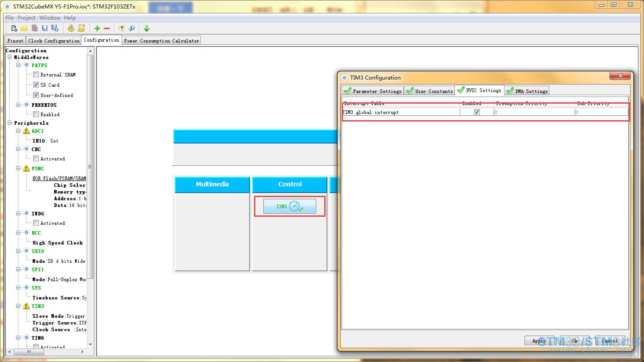Uncheck the SD Card checkbox
Screen dimensions: 644x362
[x=36, y=84]
